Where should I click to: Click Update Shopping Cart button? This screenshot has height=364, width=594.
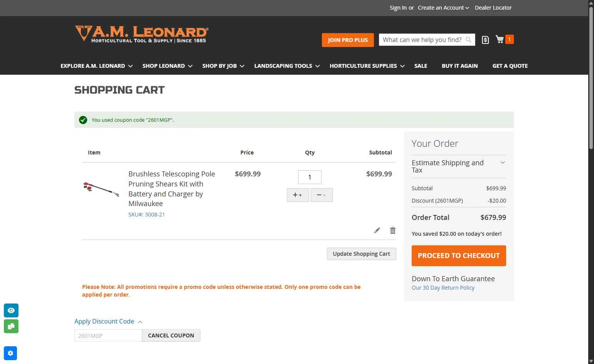(x=361, y=254)
